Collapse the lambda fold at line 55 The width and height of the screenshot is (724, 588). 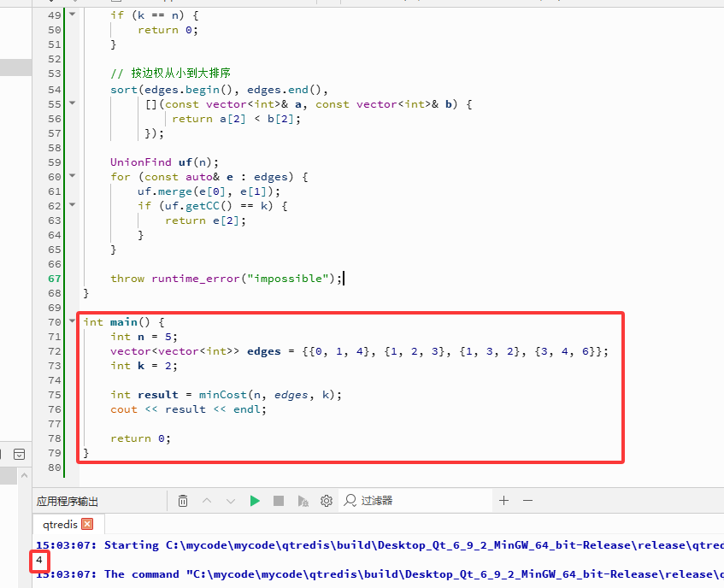[x=72, y=103]
